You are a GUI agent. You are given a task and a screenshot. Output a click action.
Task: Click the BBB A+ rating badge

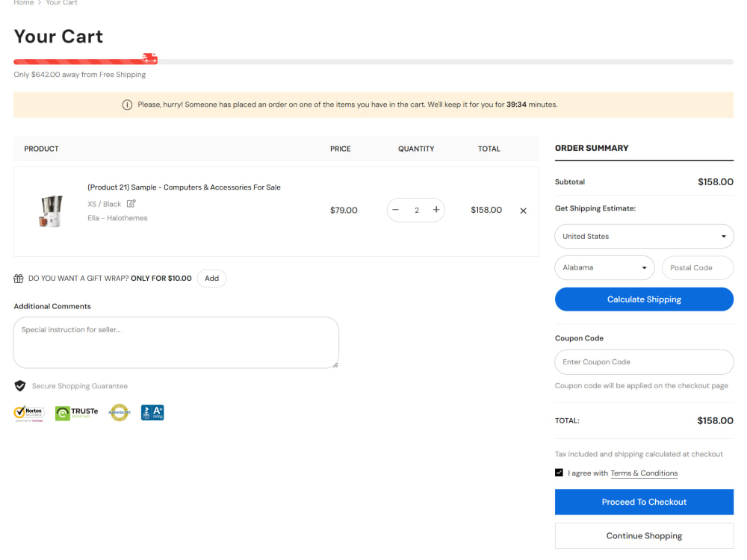point(152,412)
